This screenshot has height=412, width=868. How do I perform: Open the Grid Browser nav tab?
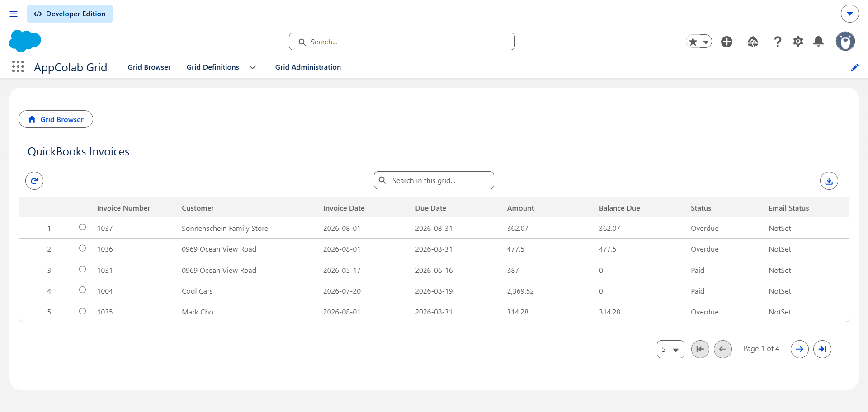(149, 67)
